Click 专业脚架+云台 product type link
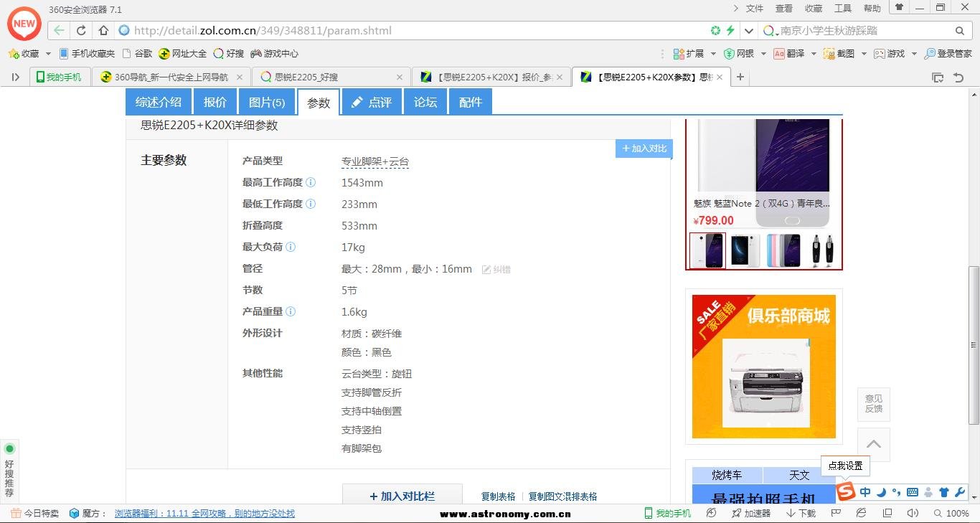Screen dimensions: 980x523 click(375, 161)
